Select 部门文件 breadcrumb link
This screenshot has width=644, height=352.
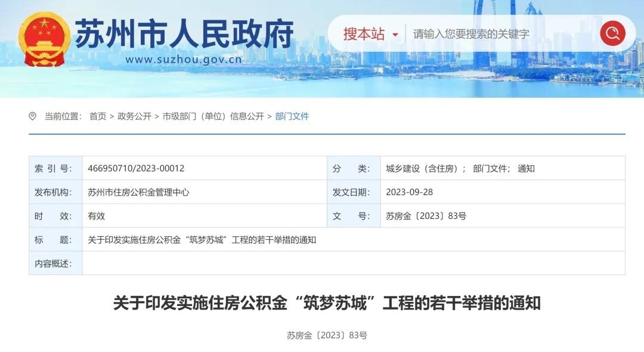(x=292, y=116)
